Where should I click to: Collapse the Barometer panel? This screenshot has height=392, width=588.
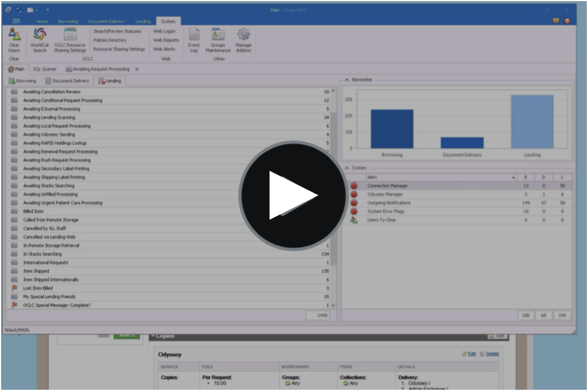coord(347,80)
